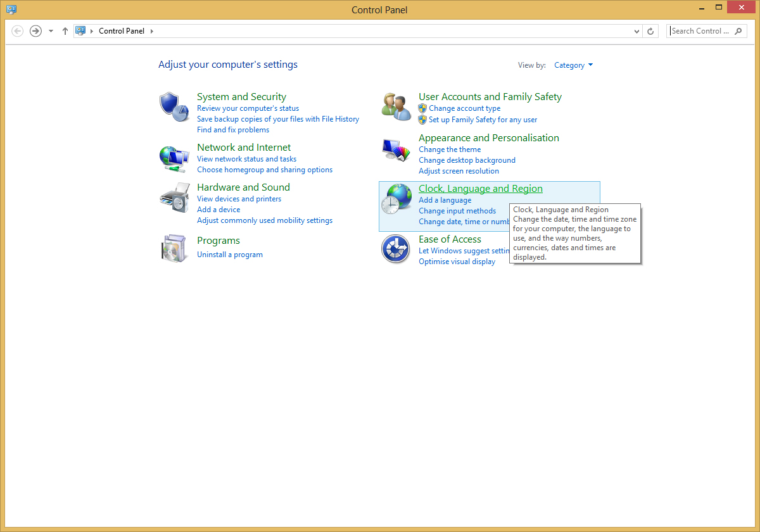Open the Hardware and Sound heading
760x532 pixels.
(x=243, y=187)
